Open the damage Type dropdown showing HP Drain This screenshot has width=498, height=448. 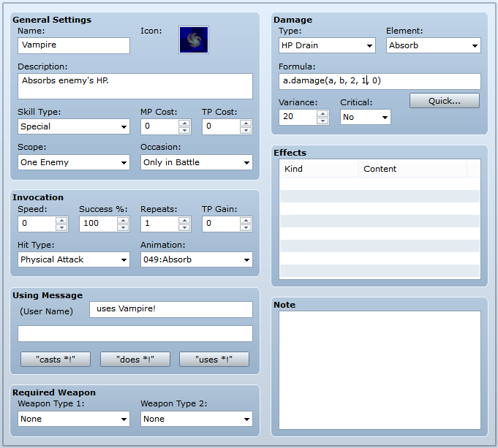click(327, 45)
